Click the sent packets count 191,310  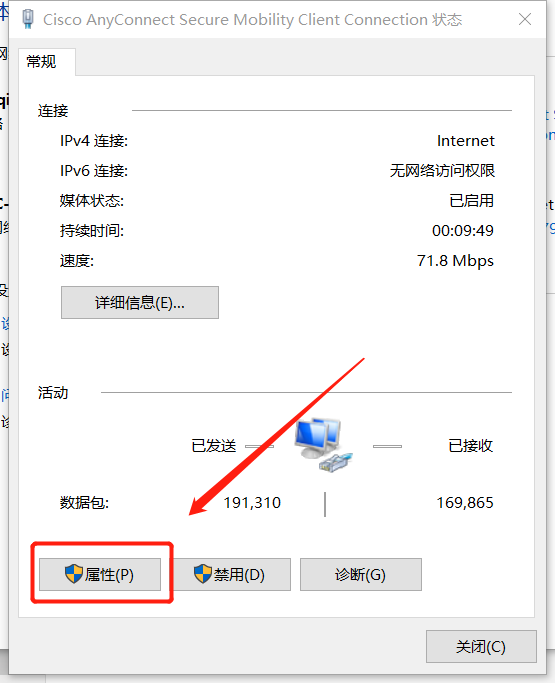click(252, 503)
